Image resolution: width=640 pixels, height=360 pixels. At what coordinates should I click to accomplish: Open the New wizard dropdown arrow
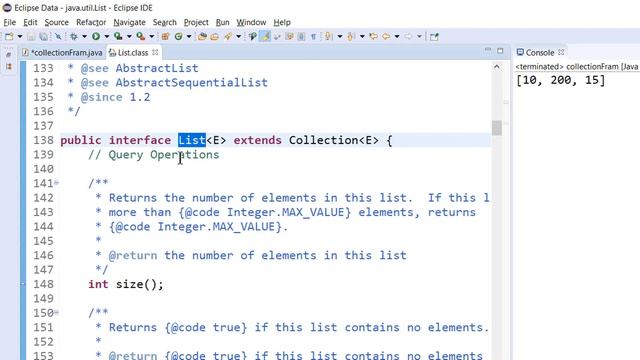pyautogui.click(x=20, y=36)
